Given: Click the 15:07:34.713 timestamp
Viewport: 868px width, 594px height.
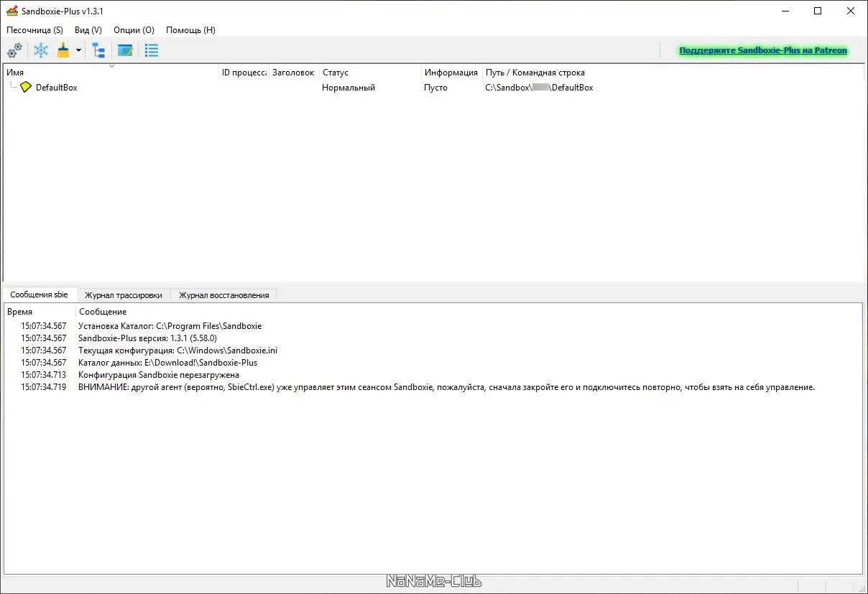Looking at the screenshot, I should click(x=43, y=375).
